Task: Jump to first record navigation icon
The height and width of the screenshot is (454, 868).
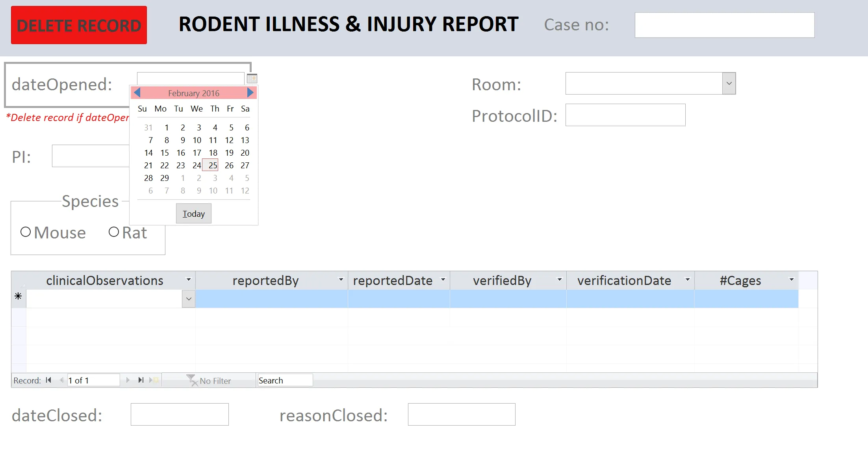Action: (48, 380)
